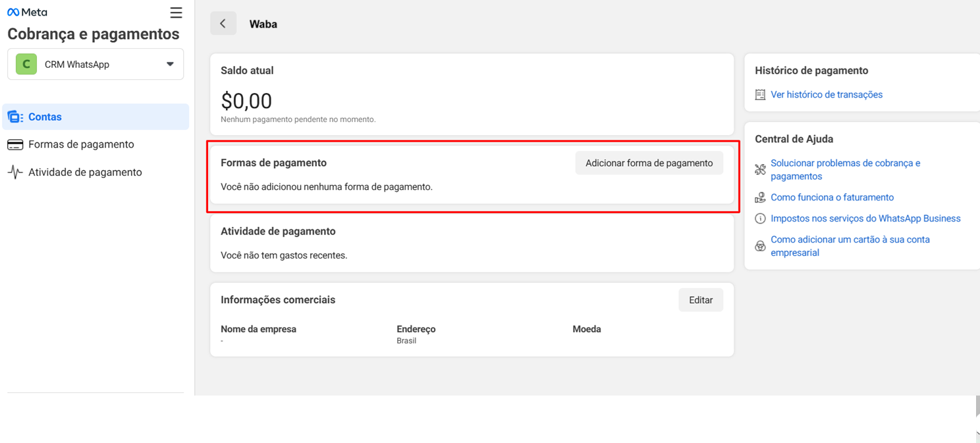Select the Contas sidebar icon

[14, 116]
